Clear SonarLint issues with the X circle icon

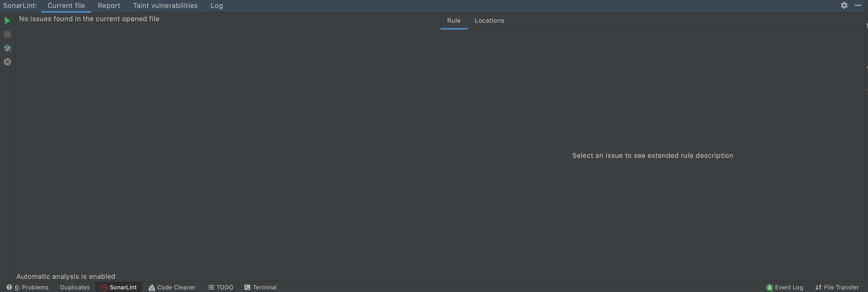pos(7,62)
